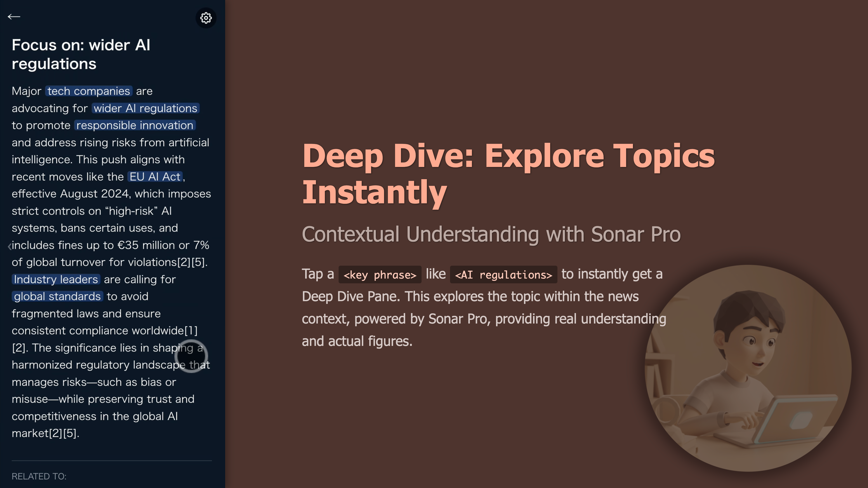The height and width of the screenshot is (488, 868).
Task: Open settings via the gear icon
Action: [x=206, y=18]
